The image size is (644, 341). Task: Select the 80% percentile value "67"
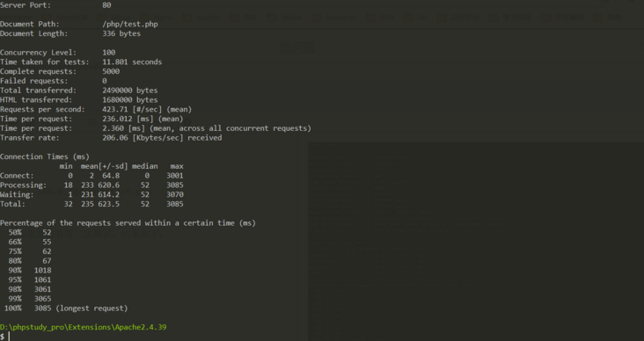(47, 260)
